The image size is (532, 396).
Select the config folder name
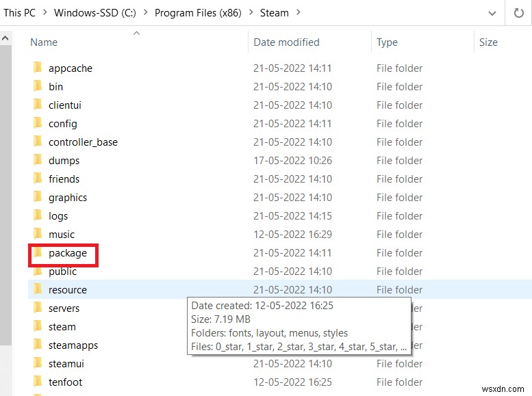pyautogui.click(x=63, y=124)
